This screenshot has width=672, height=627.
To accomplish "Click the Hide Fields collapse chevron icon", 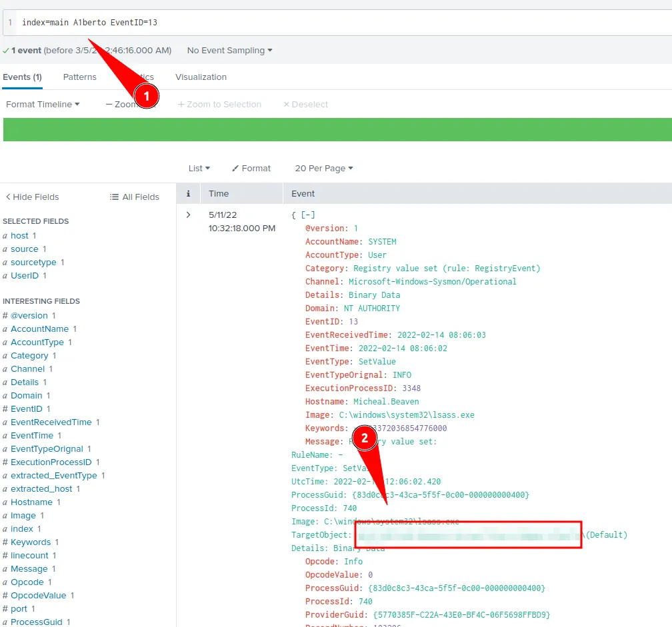I will click(x=8, y=197).
